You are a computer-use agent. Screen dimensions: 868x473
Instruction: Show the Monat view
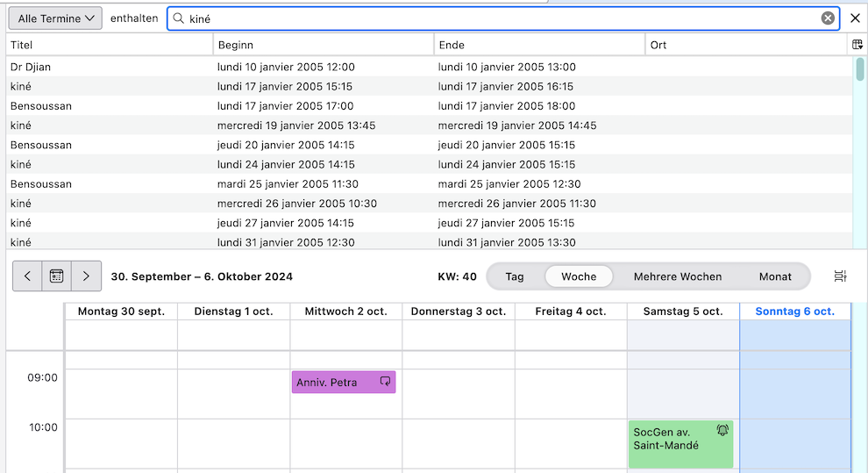775,276
